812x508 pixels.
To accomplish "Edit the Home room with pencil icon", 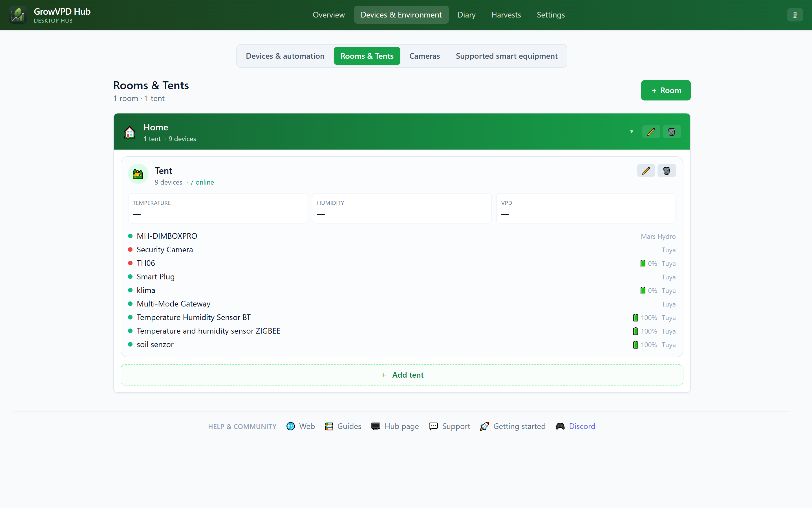I will click(651, 132).
